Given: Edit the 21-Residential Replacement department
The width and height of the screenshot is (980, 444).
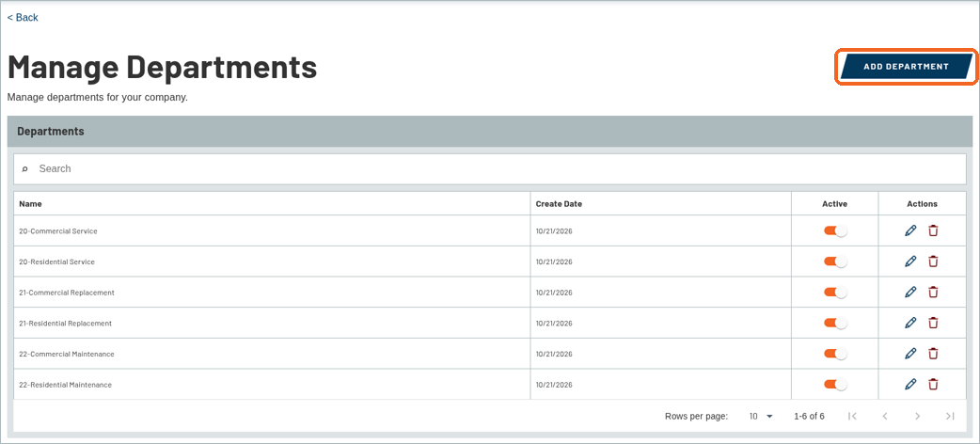Looking at the screenshot, I should tap(910, 323).
